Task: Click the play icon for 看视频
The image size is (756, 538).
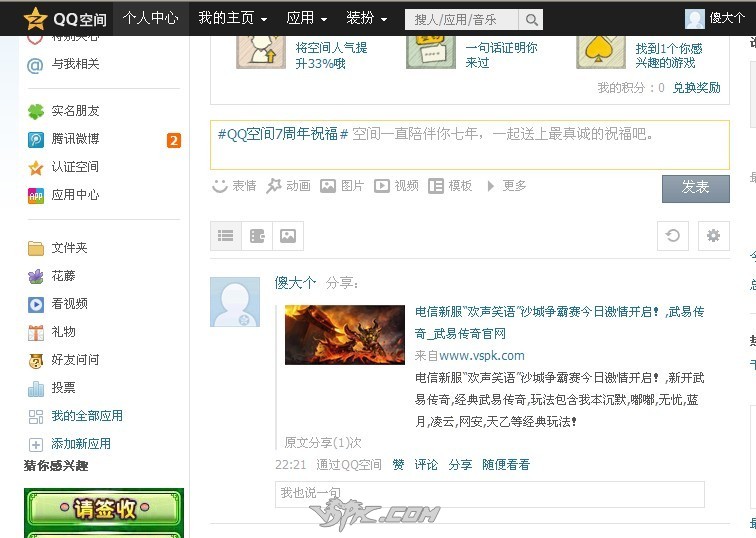Action: (36, 305)
